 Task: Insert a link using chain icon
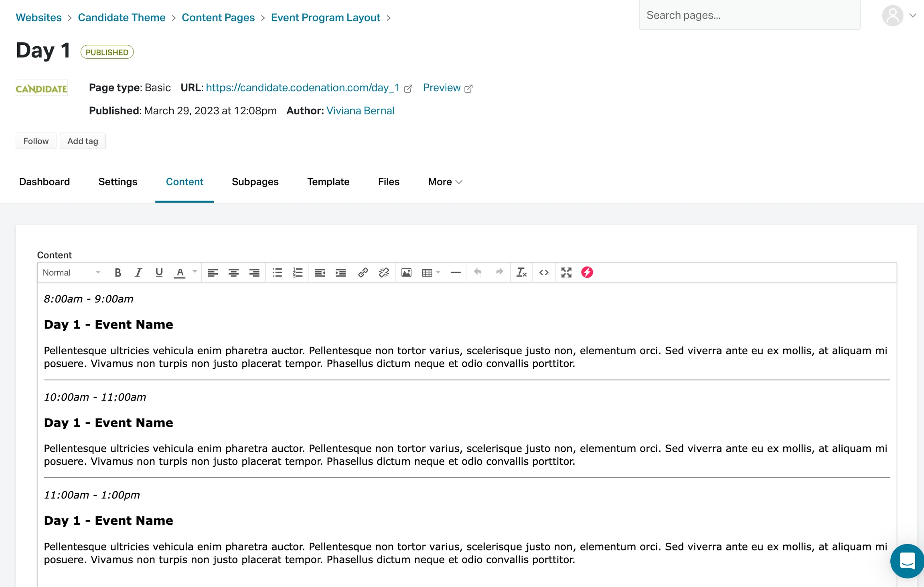pos(363,272)
